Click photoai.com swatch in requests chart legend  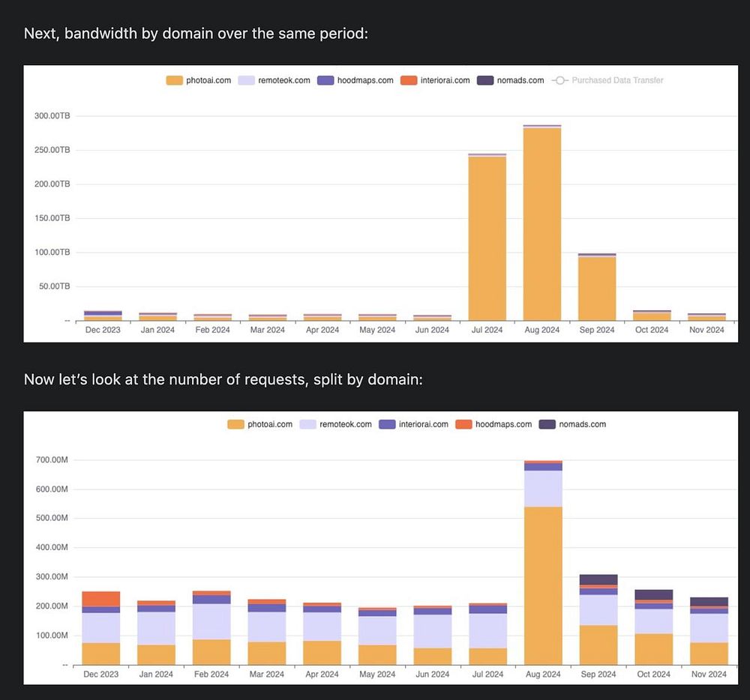tap(235, 424)
